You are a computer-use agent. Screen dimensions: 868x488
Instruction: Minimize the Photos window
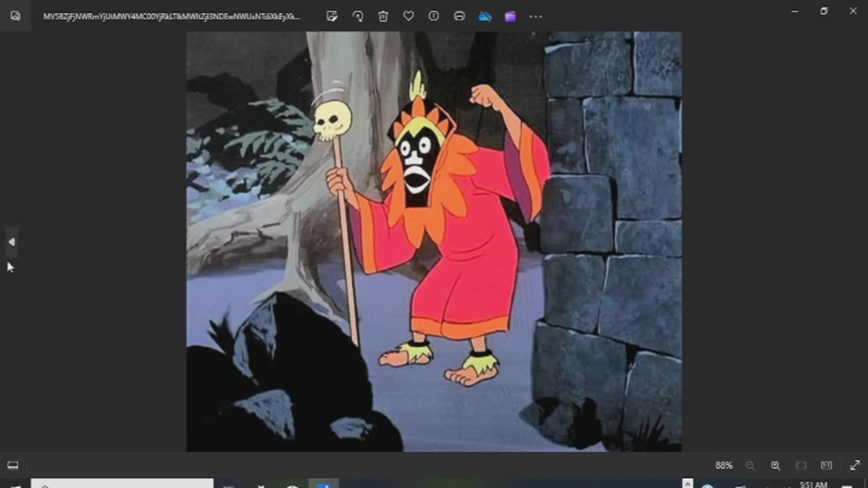[795, 11]
